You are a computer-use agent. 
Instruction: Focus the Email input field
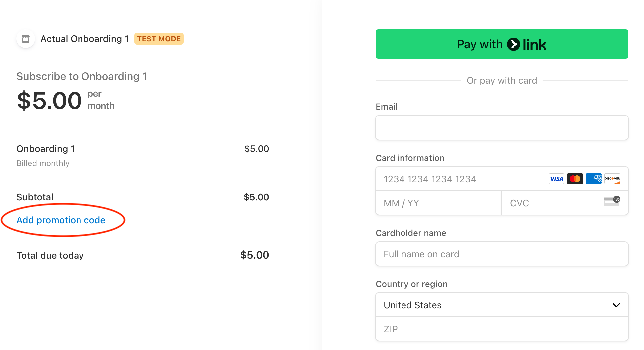pos(502,128)
